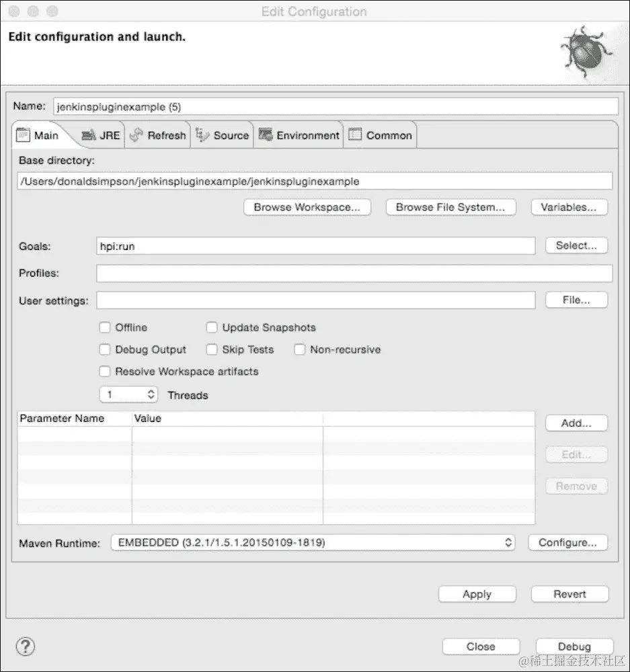Click the Refresh tab arrows icon
The image size is (630, 672).
point(136,135)
